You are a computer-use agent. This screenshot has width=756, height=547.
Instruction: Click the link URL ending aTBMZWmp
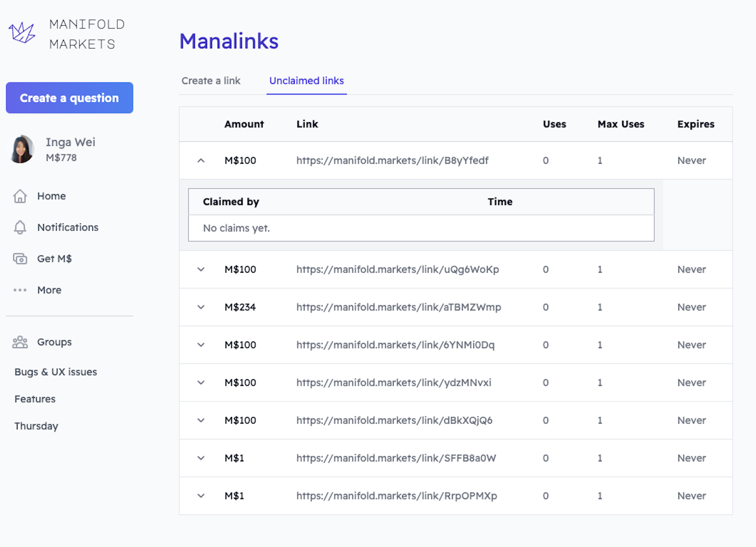click(399, 307)
